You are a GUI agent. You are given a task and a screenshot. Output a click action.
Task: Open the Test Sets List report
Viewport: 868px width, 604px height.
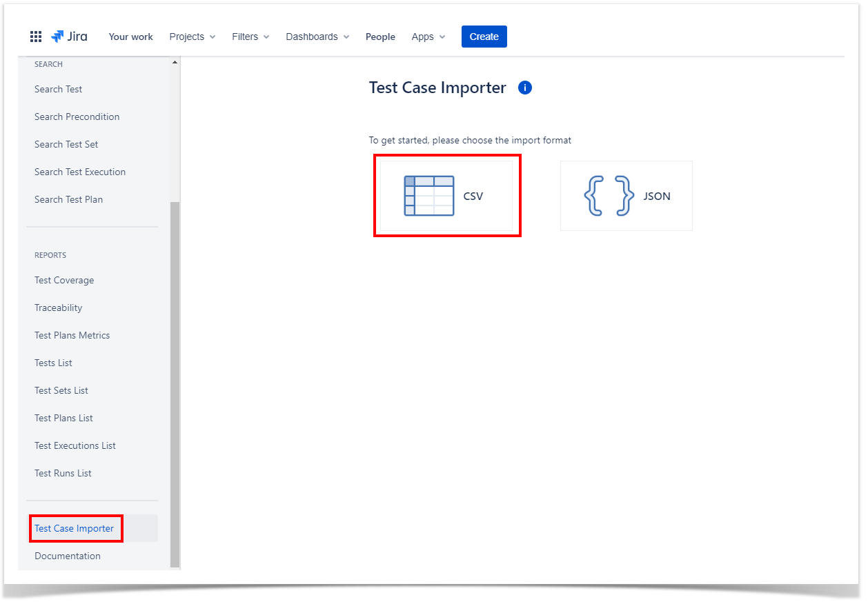(61, 390)
